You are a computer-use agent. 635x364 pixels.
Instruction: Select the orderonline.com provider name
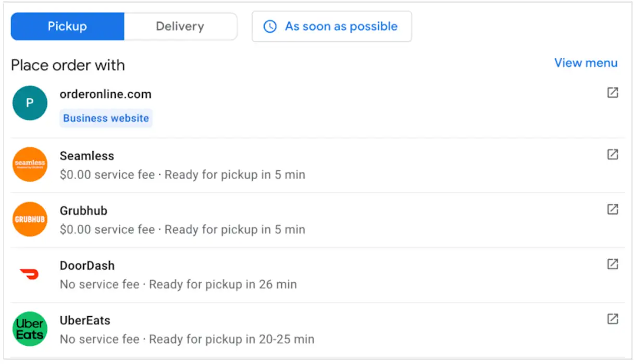[x=106, y=94]
